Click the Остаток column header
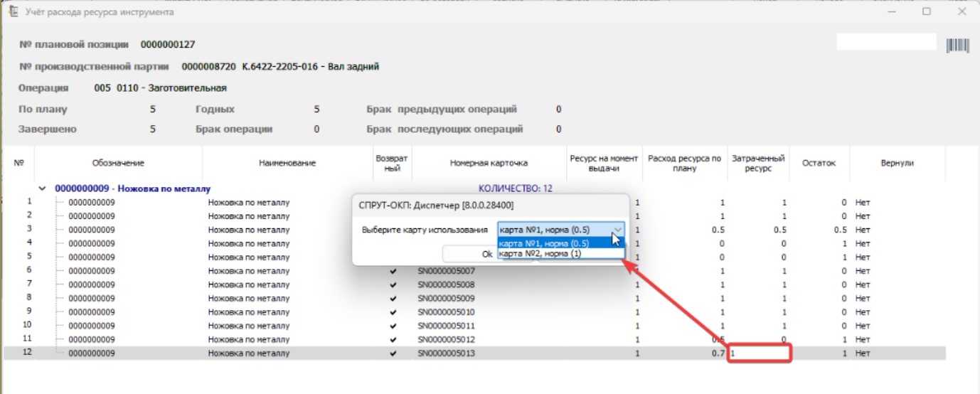The width and height of the screenshot is (980, 394). click(x=820, y=164)
